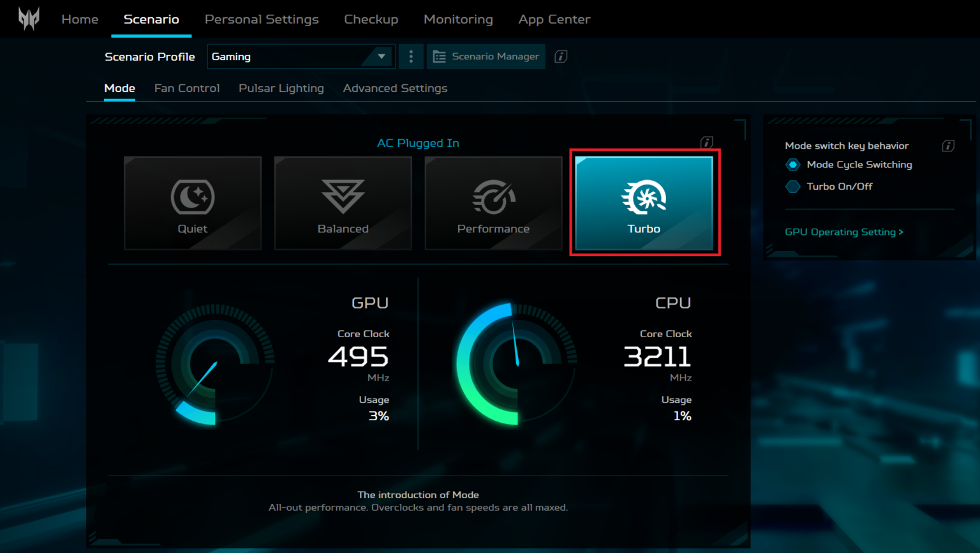Open Scenario Manager

[x=486, y=56]
